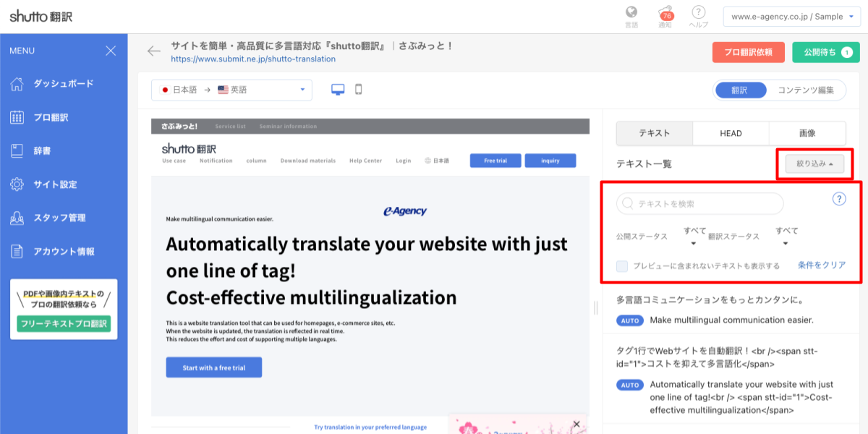Image resolution: width=868 pixels, height=434 pixels.
Task: Open the 言語 globe icon in header
Action: [x=631, y=16]
